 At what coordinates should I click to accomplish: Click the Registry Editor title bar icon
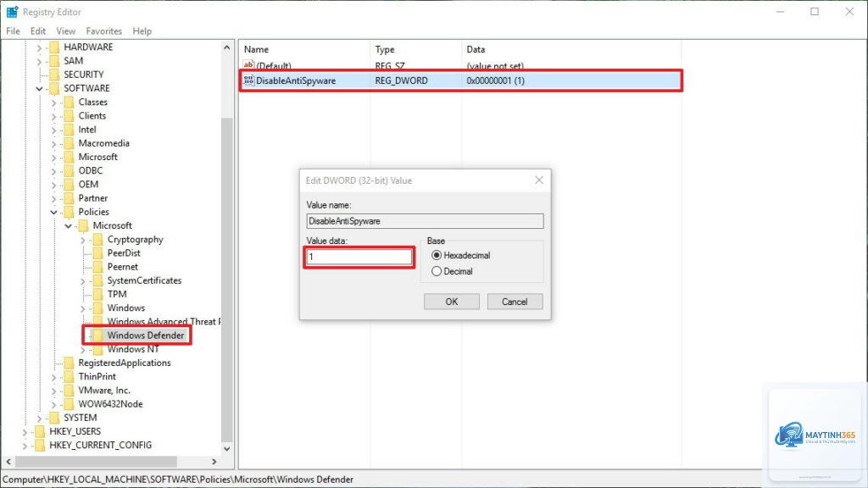click(12, 12)
